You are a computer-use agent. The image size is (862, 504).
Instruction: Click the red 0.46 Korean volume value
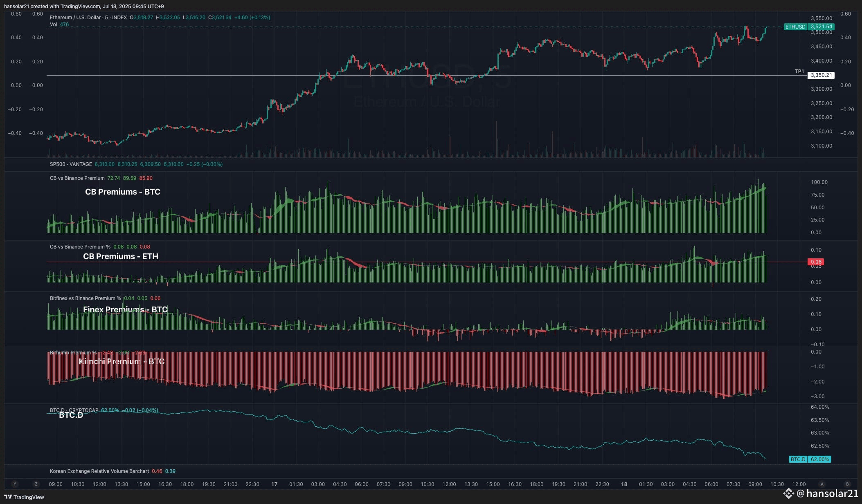click(157, 471)
